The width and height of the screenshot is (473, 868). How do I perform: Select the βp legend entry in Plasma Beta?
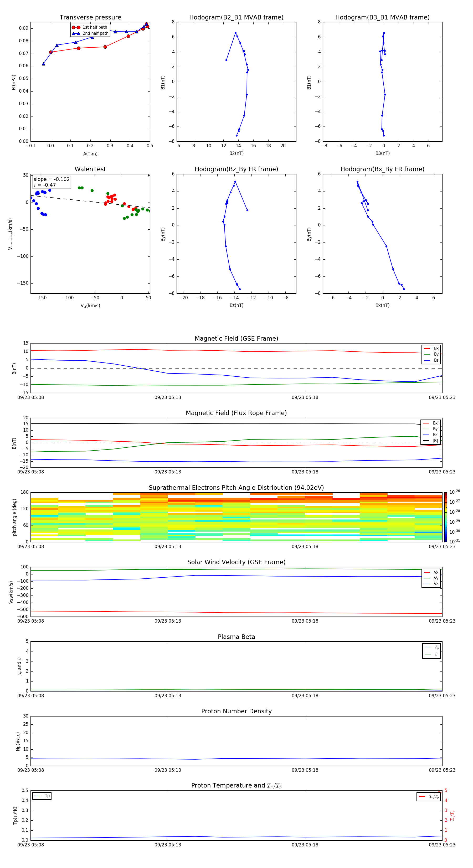[x=431, y=647]
